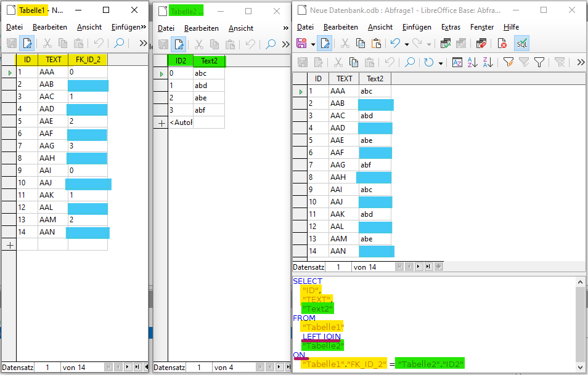Select the AAM cell in Abfrage1 results
This screenshot has height=375, width=588.
coord(344,239)
